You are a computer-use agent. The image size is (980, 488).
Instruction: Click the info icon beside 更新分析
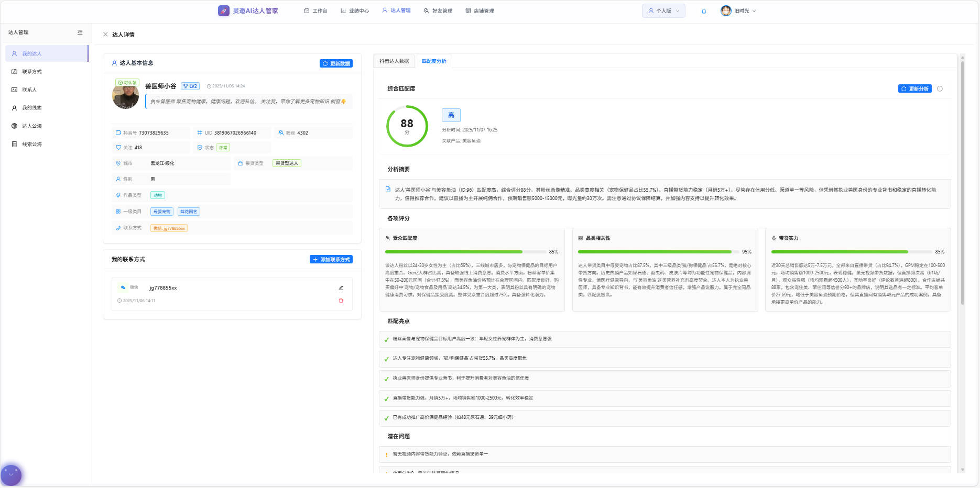click(940, 89)
